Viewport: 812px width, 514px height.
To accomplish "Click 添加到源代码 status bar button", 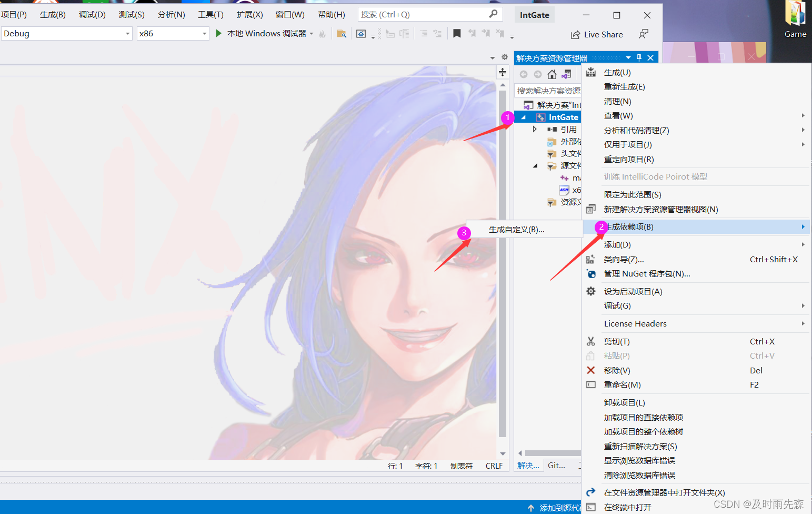I will click(554, 508).
